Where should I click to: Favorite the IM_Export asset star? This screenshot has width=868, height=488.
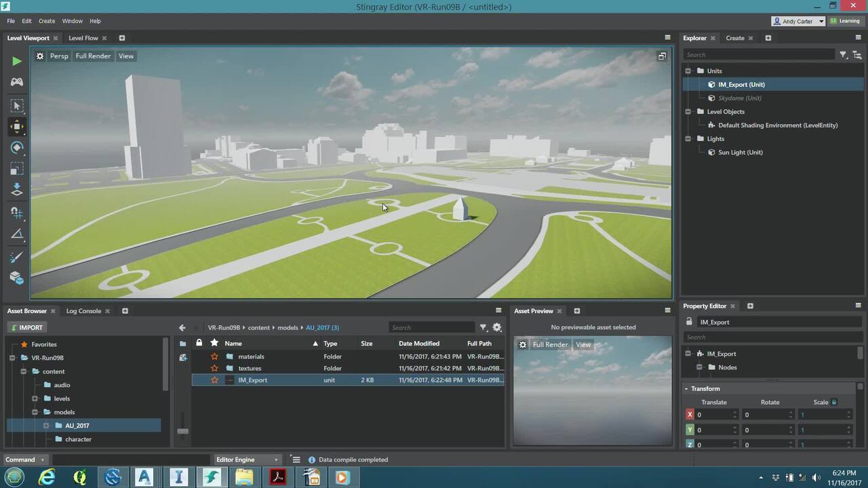[x=214, y=380]
